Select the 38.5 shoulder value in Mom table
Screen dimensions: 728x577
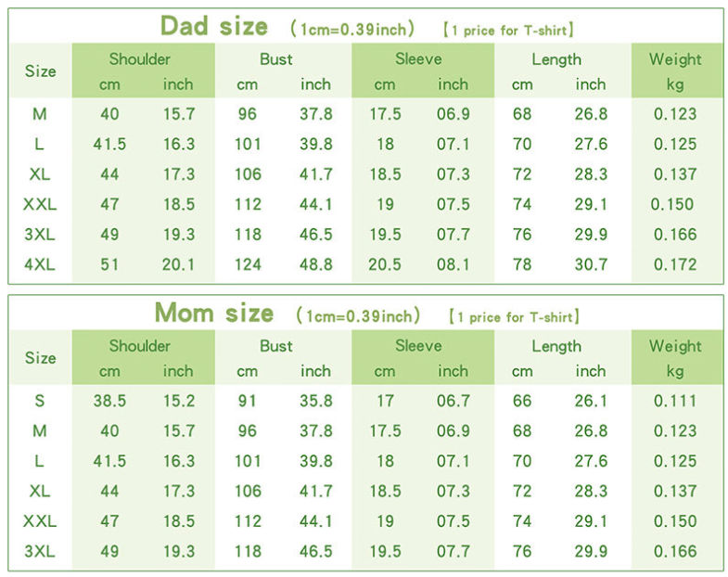coord(109,401)
